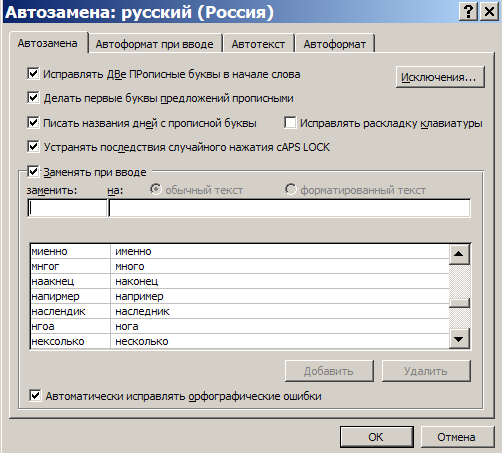This screenshot has width=502, height=453.
Task: Click the list scroll down arrow
Action: pyautogui.click(x=459, y=339)
